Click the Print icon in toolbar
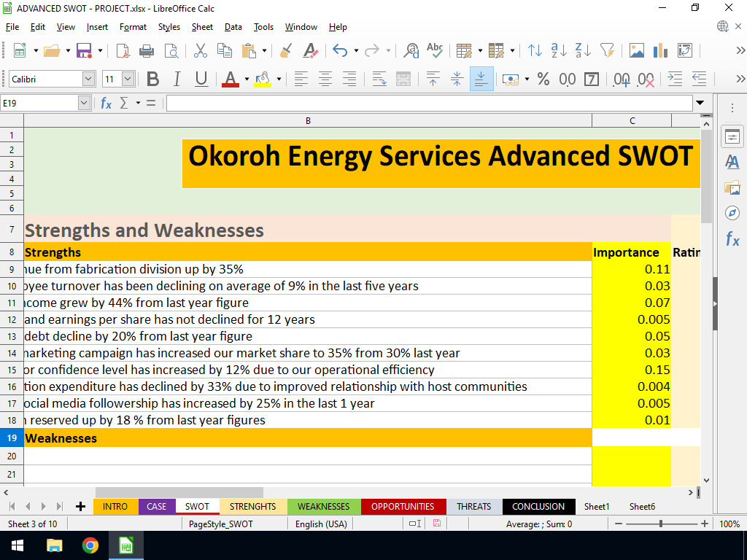Screen dimensions: 747x560 [147, 50]
